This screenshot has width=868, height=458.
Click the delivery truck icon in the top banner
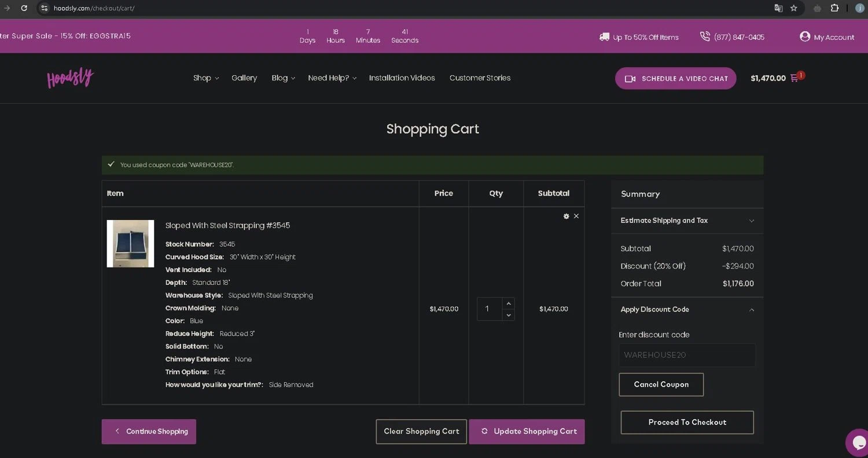[x=604, y=36]
